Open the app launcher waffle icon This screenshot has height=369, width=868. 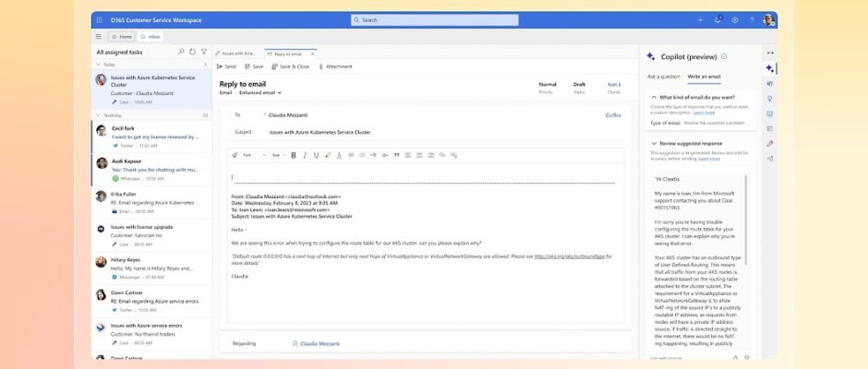tap(100, 20)
